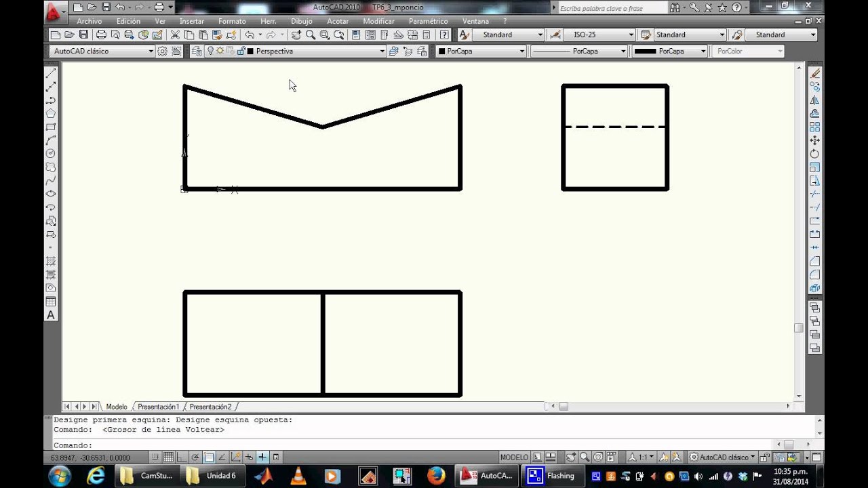Open the lineweight PorCapa dropdown
This screenshot has height=488, width=868.
[x=670, y=51]
